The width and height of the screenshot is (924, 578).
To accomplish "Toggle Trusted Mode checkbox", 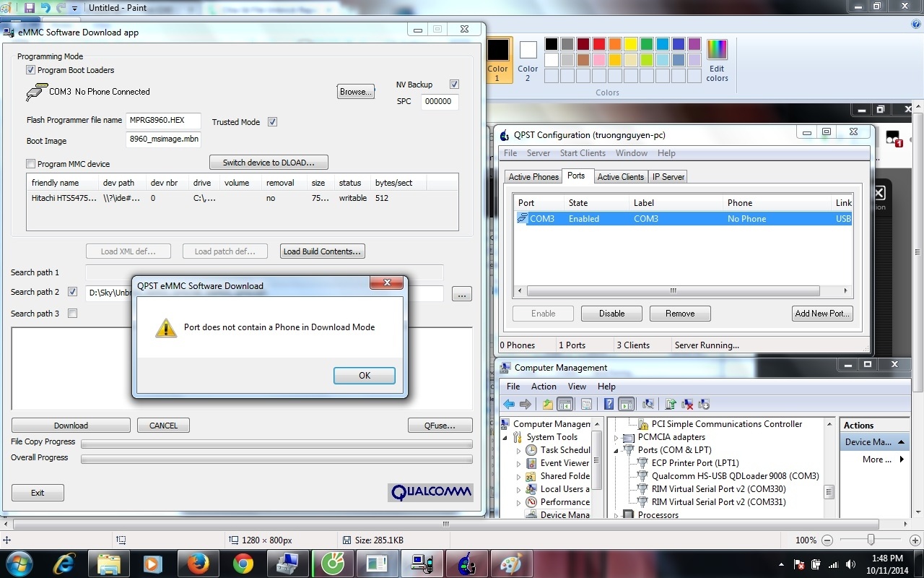I will tap(272, 121).
